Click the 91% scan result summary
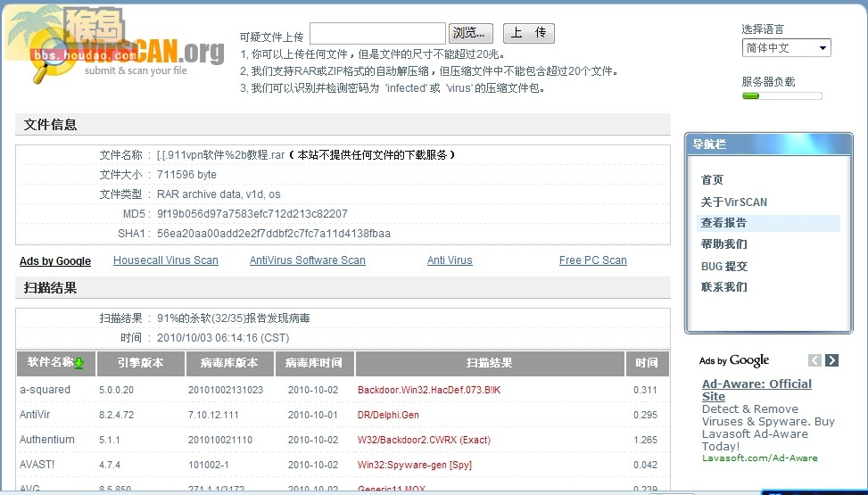 [x=233, y=318]
